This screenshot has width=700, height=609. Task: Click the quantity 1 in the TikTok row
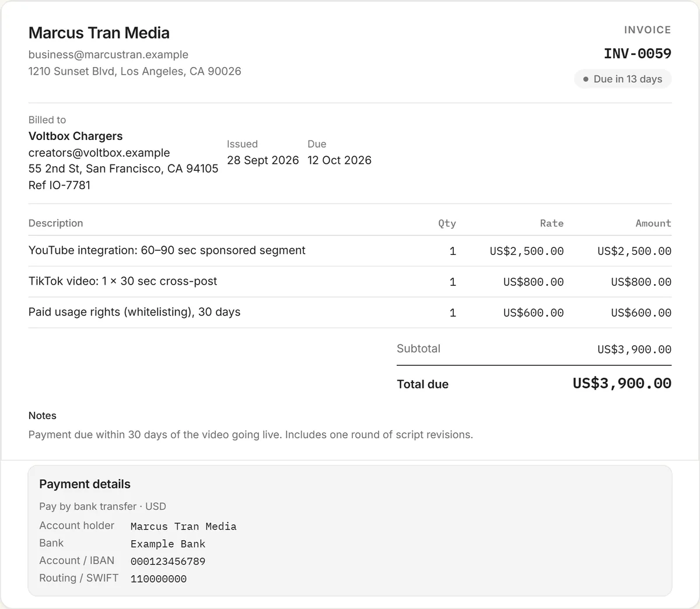[x=453, y=282]
